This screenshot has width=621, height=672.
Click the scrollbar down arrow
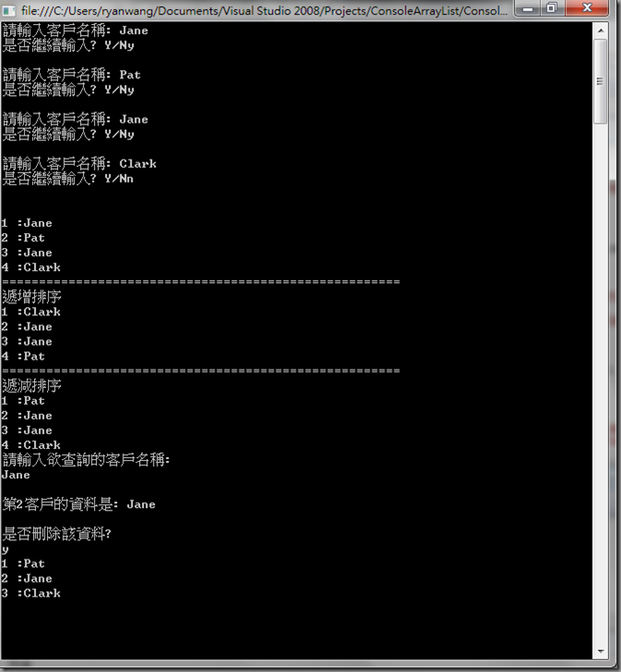(601, 651)
